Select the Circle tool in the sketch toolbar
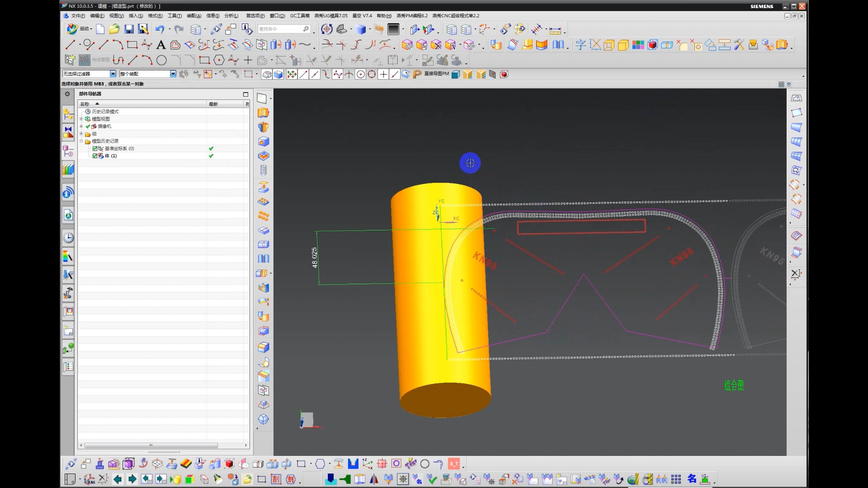This screenshot has height=488, width=868. [x=161, y=60]
